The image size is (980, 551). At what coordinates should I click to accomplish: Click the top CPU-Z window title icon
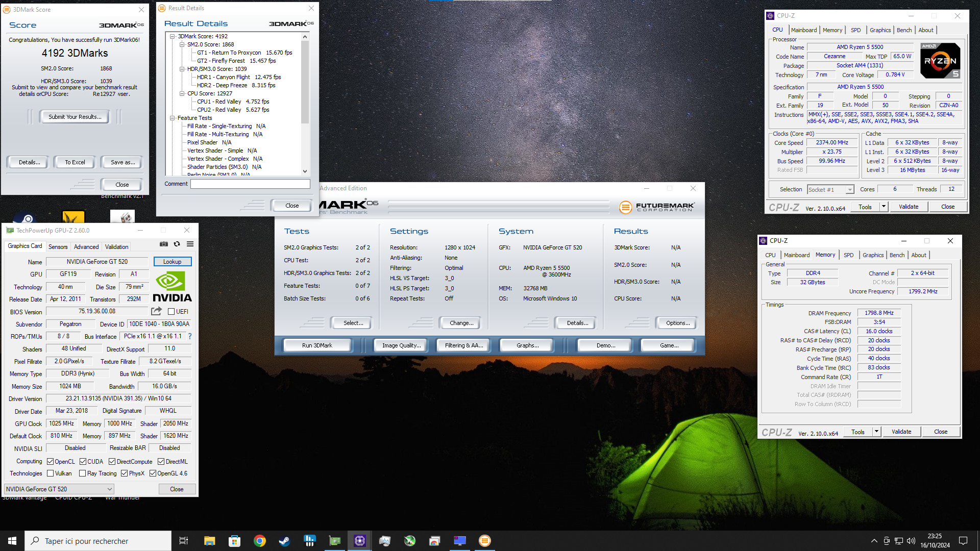770,16
